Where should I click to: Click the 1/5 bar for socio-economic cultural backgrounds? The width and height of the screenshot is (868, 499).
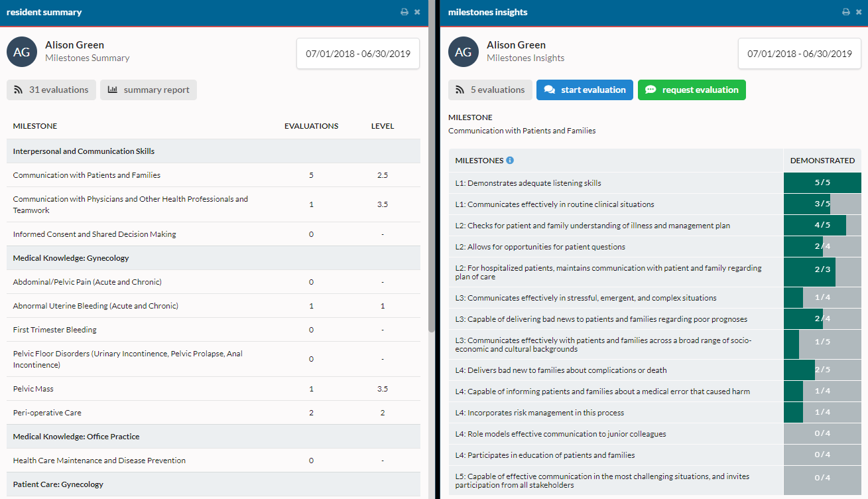point(822,344)
